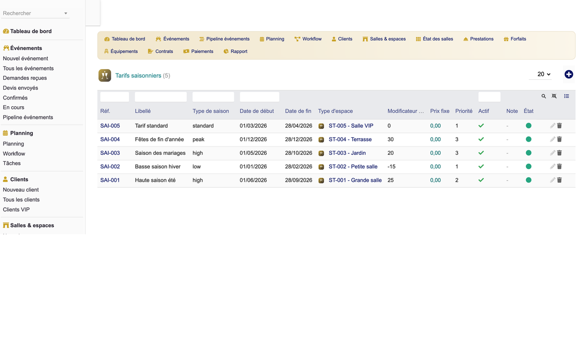Edit row SAI-002 with pencil icon
The image size is (588, 364).
pos(553,167)
